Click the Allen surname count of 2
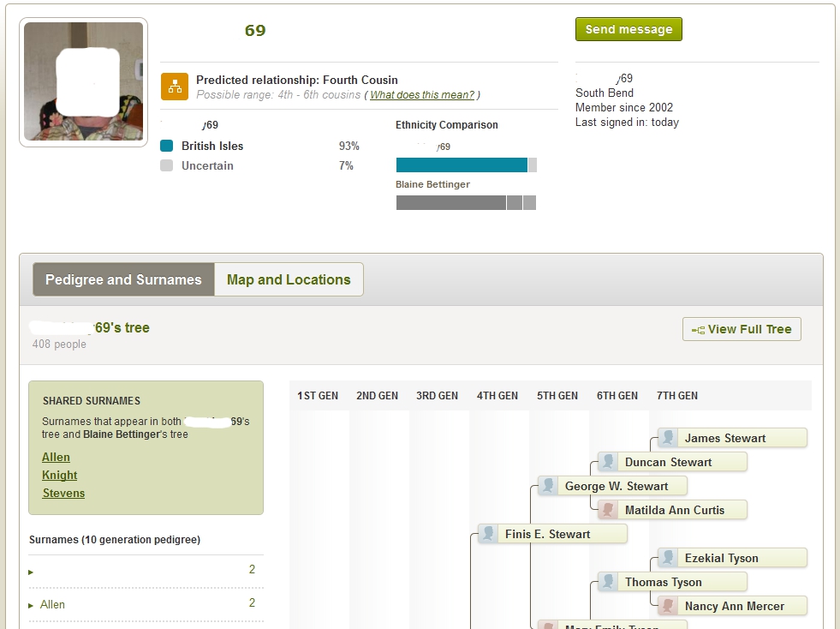The width and height of the screenshot is (840, 629). click(x=252, y=602)
